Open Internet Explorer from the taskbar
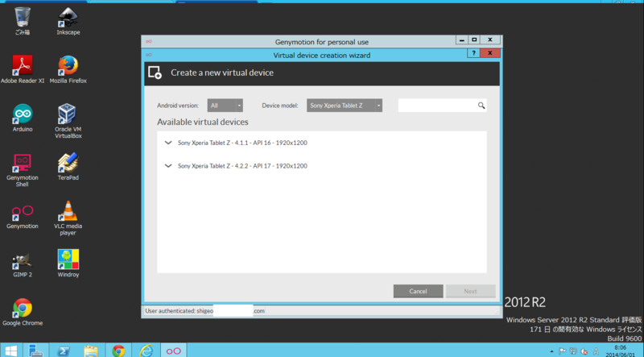The height and width of the screenshot is (357, 644). click(146, 351)
